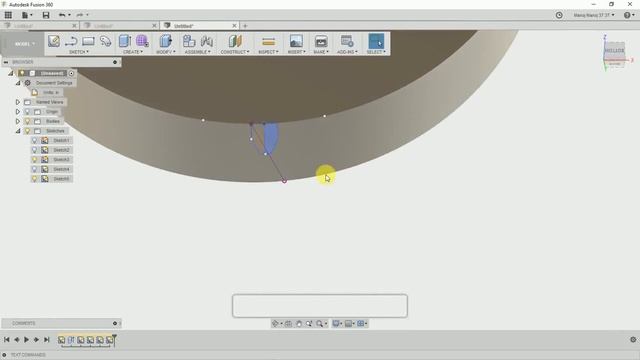Open the data panel grid icon

8,15
